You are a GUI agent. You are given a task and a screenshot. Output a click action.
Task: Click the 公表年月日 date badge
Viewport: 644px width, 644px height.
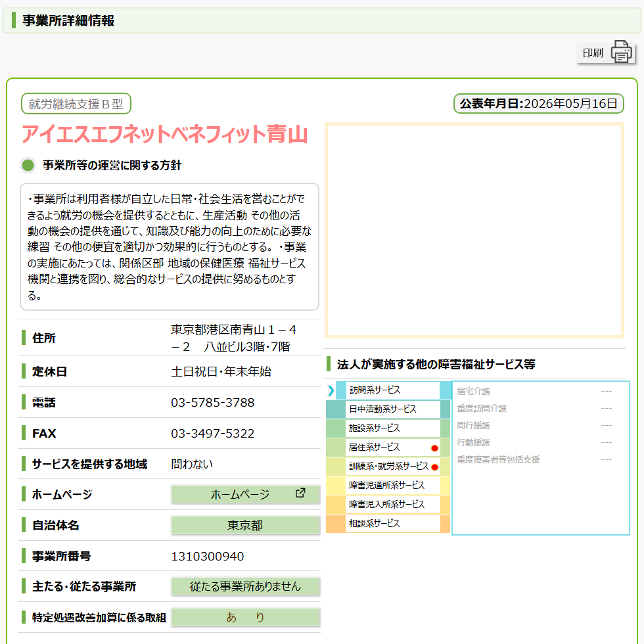(x=538, y=104)
